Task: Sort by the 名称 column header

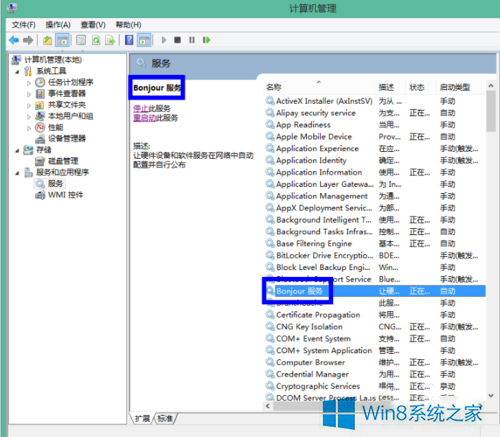Action: (319, 87)
